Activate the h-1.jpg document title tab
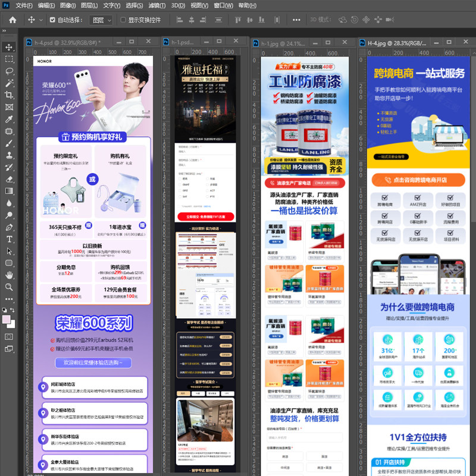 point(282,43)
